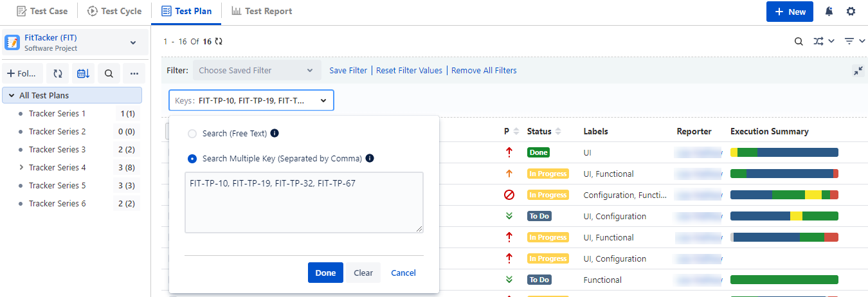The height and width of the screenshot is (297, 868).
Task: Click the FitTacker project logo icon
Action: pyautogui.click(x=12, y=43)
